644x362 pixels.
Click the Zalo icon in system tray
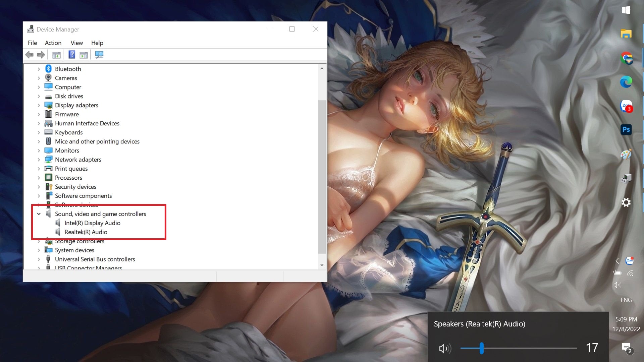630,260
